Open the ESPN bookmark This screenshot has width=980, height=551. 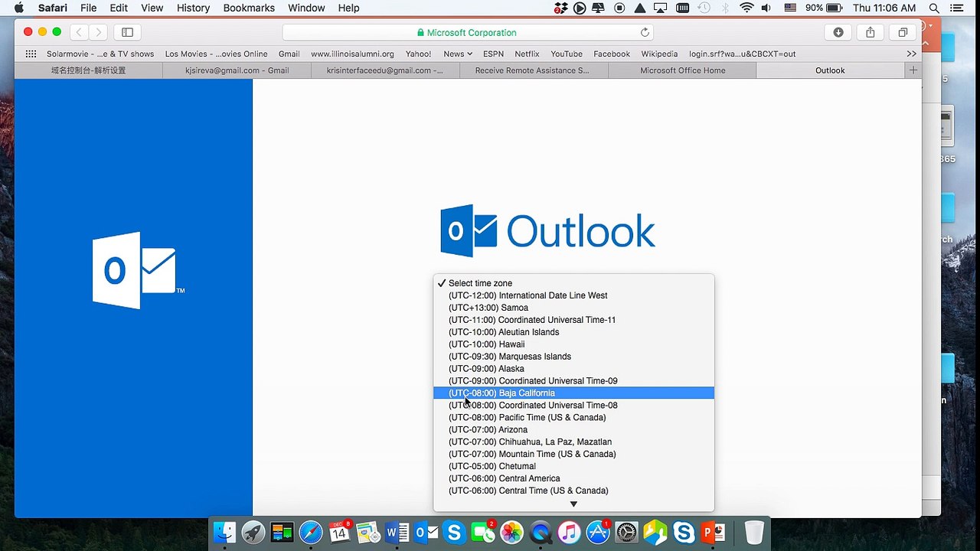tap(493, 54)
